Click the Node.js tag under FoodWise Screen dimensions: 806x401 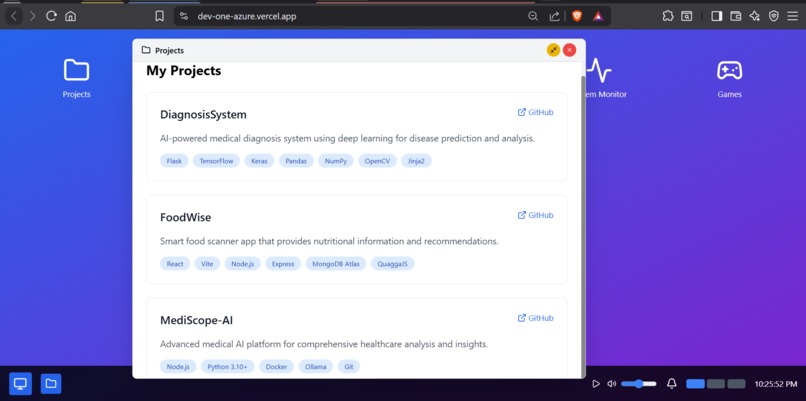pos(243,264)
